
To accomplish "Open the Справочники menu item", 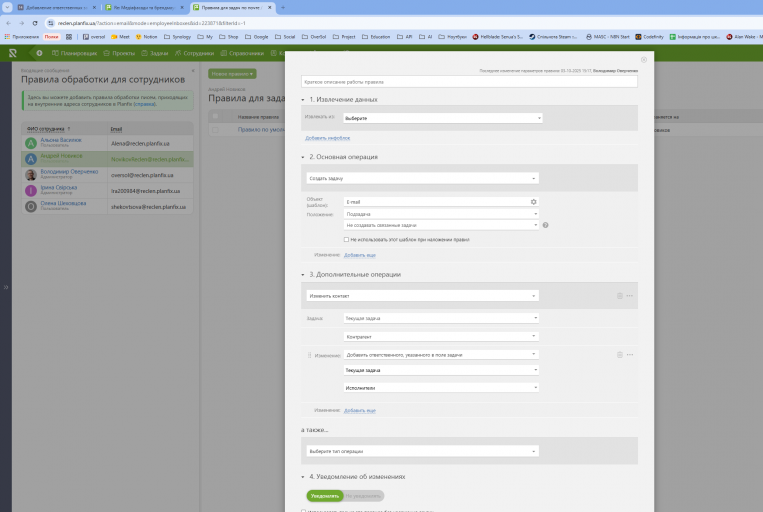I will 242,53.
